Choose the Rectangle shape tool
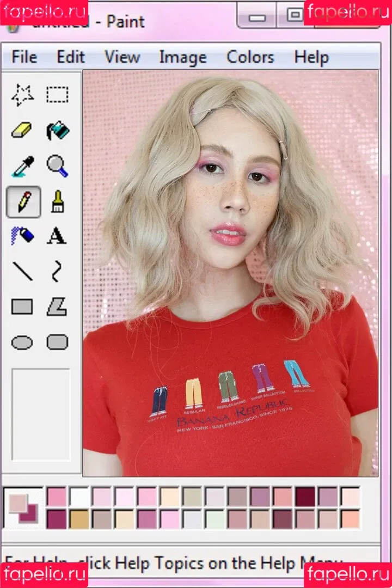The height and width of the screenshot is (588, 392). point(22,307)
